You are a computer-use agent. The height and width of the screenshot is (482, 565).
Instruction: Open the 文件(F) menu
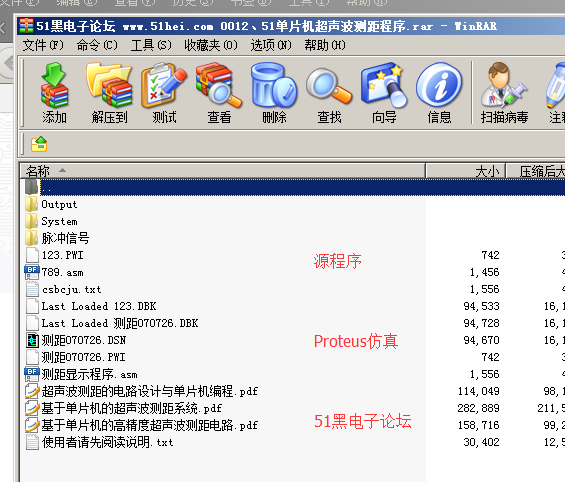(43, 45)
